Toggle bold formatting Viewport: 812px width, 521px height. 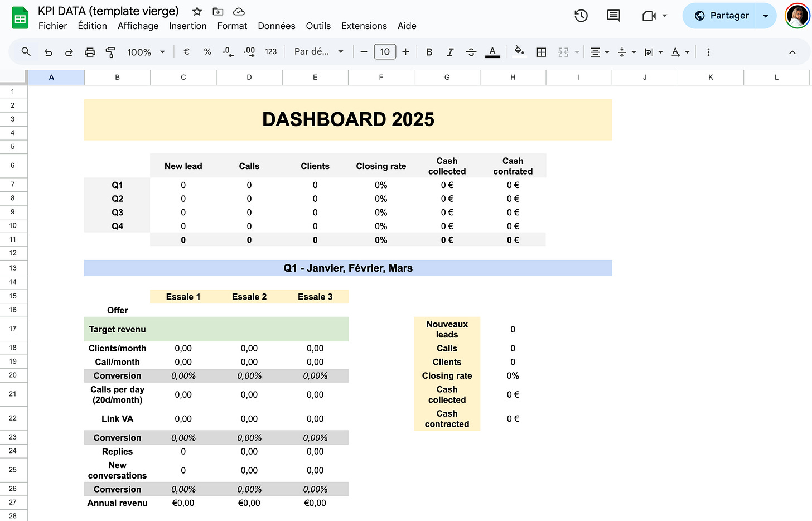(429, 52)
